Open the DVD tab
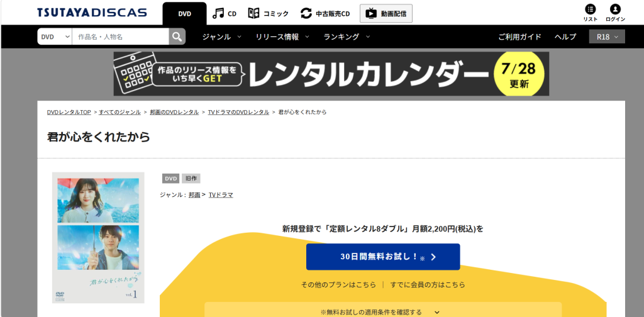The height and width of the screenshot is (317, 644). click(x=184, y=14)
